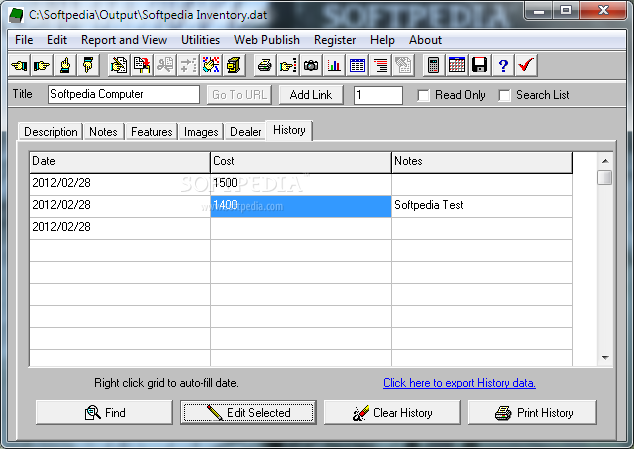Select the highlighted cost cell showing 1400
This screenshot has width=634, height=449.
pyautogui.click(x=301, y=206)
